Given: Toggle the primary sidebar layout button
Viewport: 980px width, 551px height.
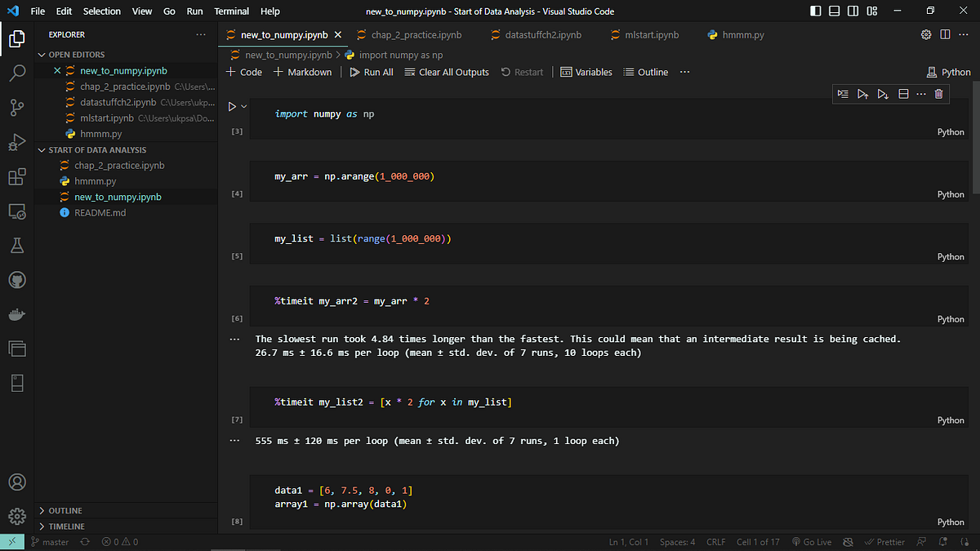Looking at the screenshot, I should click(x=816, y=11).
